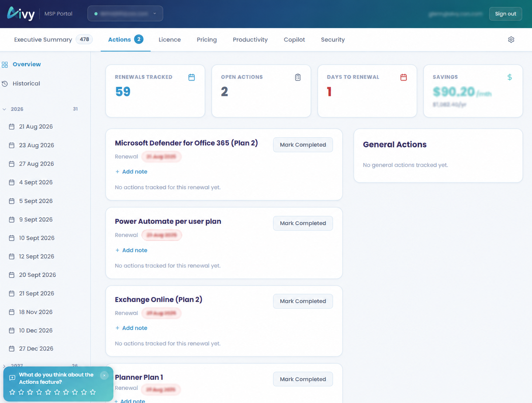The image size is (532, 403).
Task: Select the 5 Sept 2026 renewal date
Action: point(36,201)
